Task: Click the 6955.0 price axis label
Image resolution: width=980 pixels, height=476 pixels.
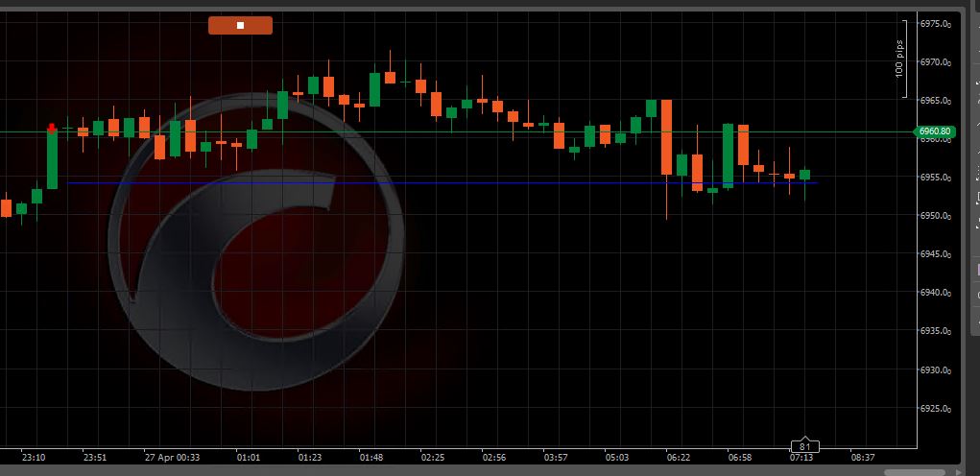Action: [x=935, y=178]
